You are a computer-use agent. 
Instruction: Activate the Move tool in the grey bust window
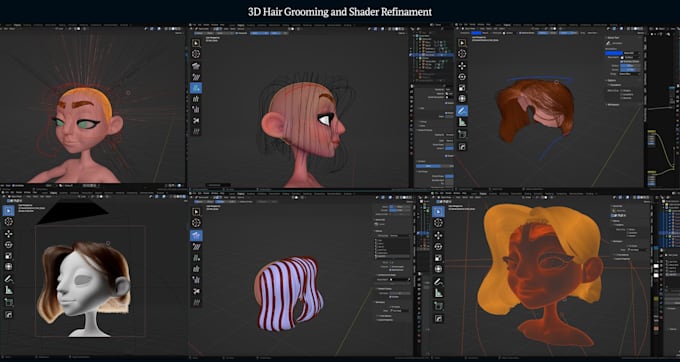(x=8, y=234)
